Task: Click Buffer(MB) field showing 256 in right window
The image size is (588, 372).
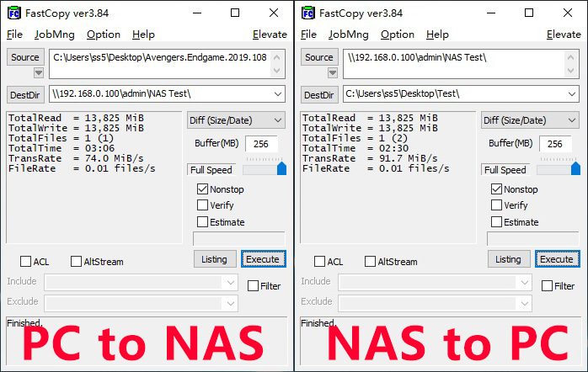Action: click(x=555, y=144)
